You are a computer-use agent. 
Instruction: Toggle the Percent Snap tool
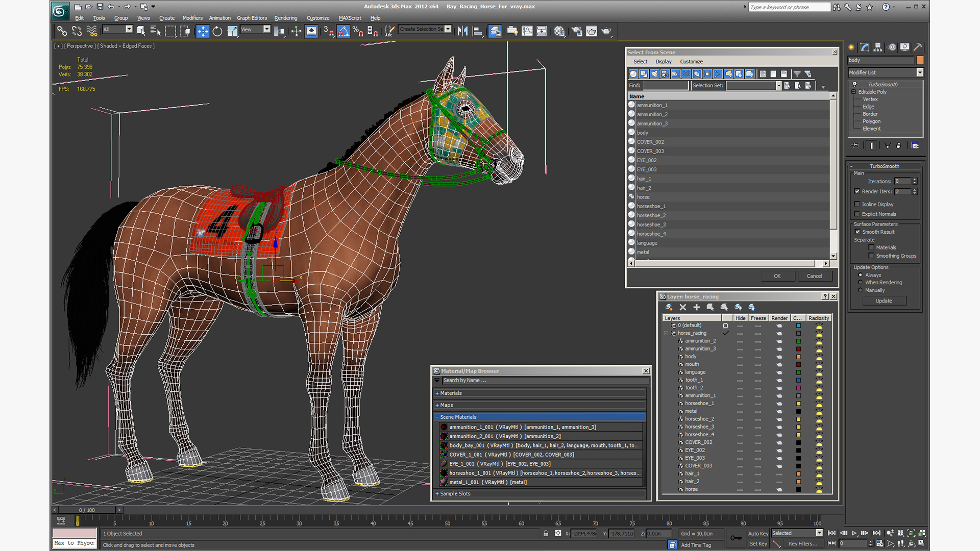pos(358,31)
